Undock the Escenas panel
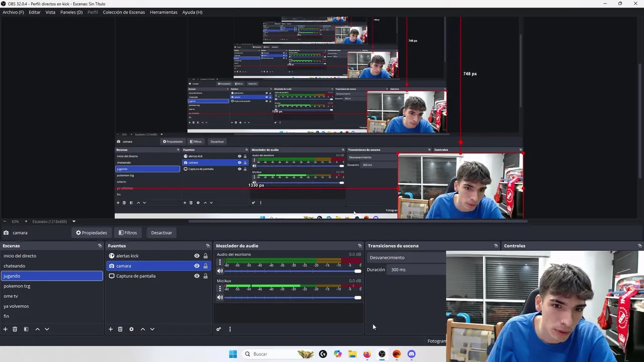 click(100, 246)
